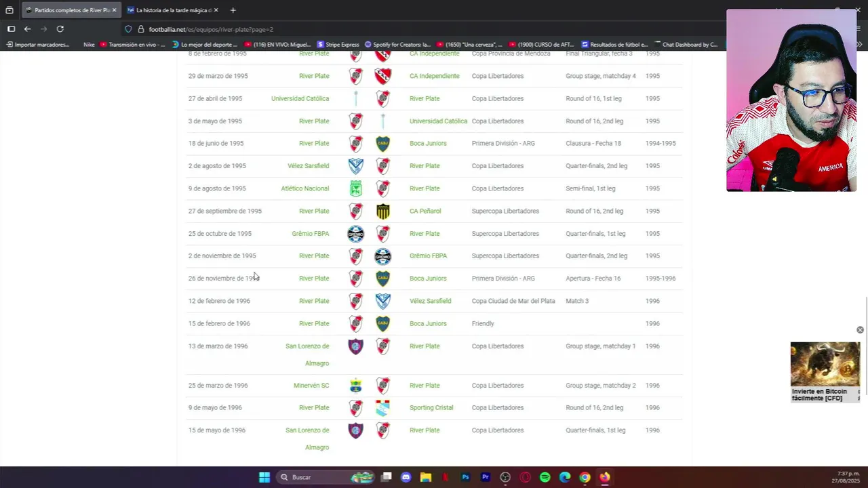The width and height of the screenshot is (868, 488).
Task: Open the Spotify for Creators bookmark
Action: pos(397,45)
